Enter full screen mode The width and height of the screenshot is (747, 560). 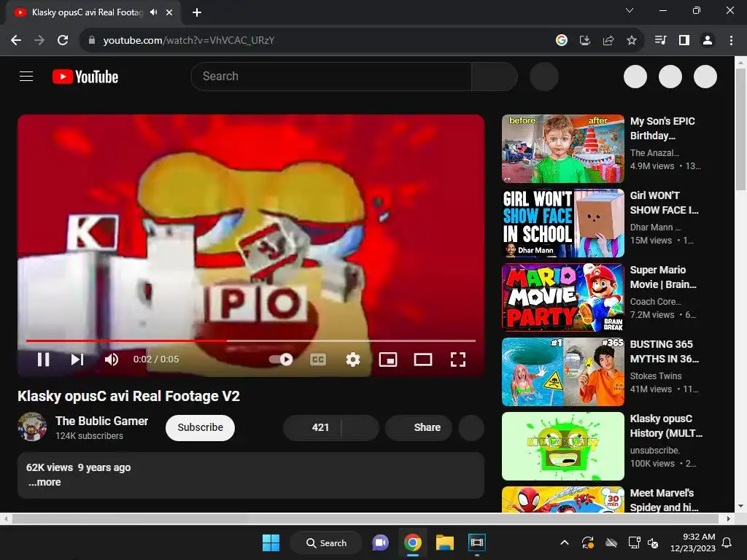pos(458,359)
